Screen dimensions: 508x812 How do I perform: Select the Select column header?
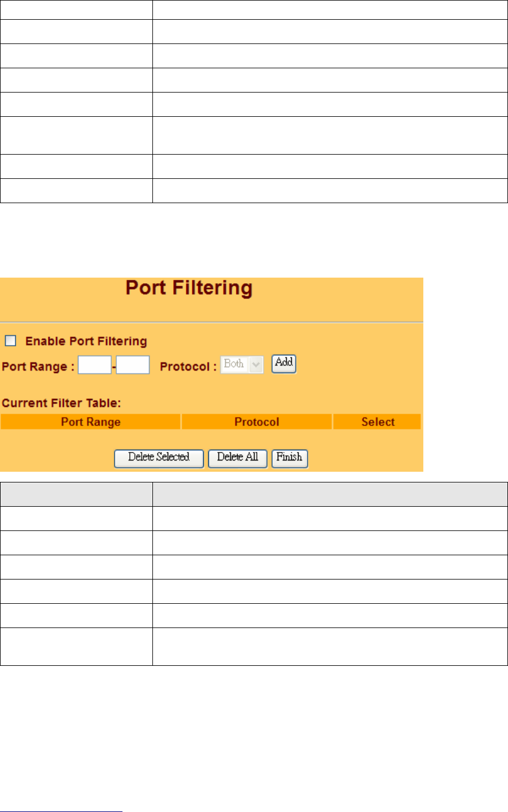378,422
